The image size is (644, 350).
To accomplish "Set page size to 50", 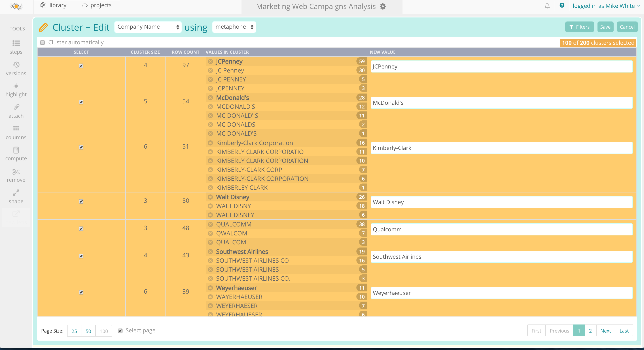I will coord(88,331).
